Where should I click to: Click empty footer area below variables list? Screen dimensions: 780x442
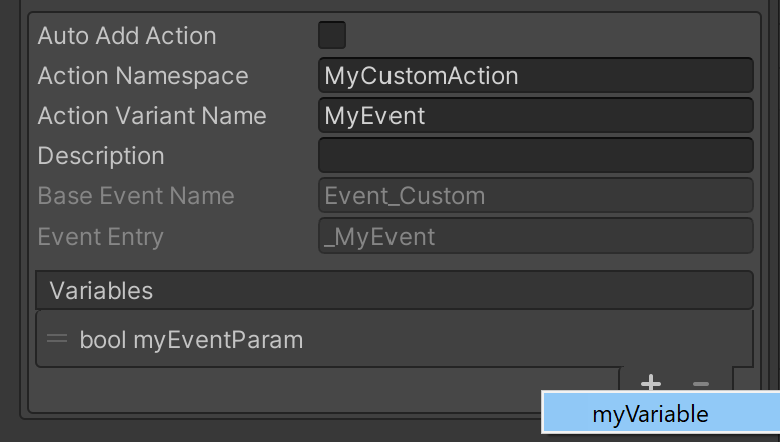pos(323,390)
